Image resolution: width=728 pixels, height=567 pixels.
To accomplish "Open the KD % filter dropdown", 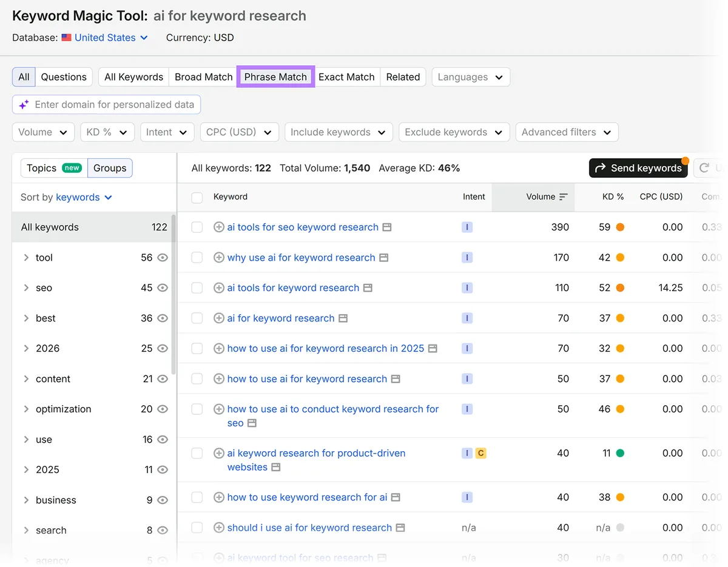I will [107, 132].
